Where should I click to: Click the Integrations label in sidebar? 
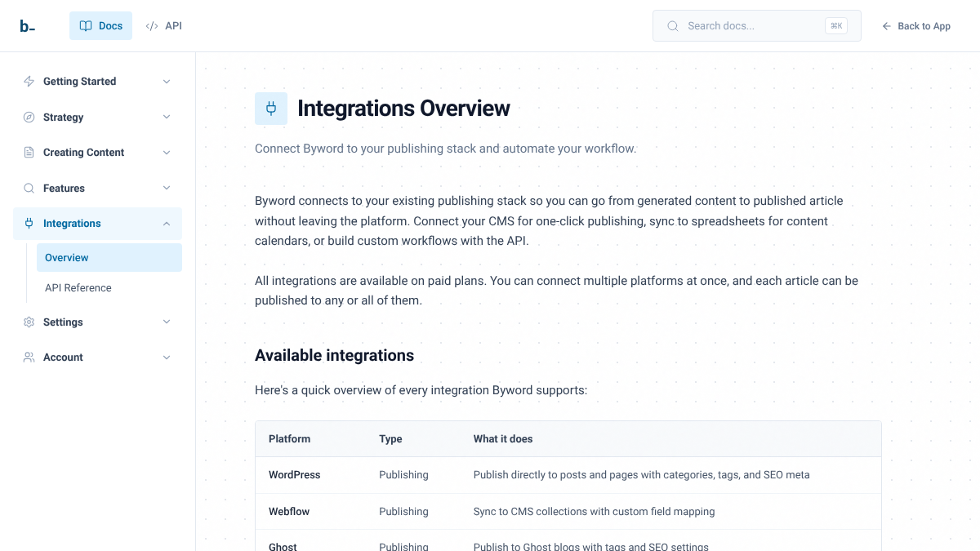tap(72, 224)
